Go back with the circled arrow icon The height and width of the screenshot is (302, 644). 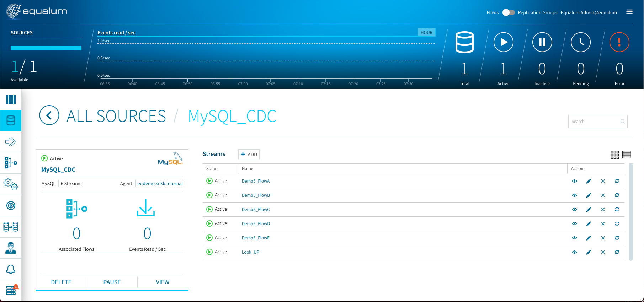(49, 115)
